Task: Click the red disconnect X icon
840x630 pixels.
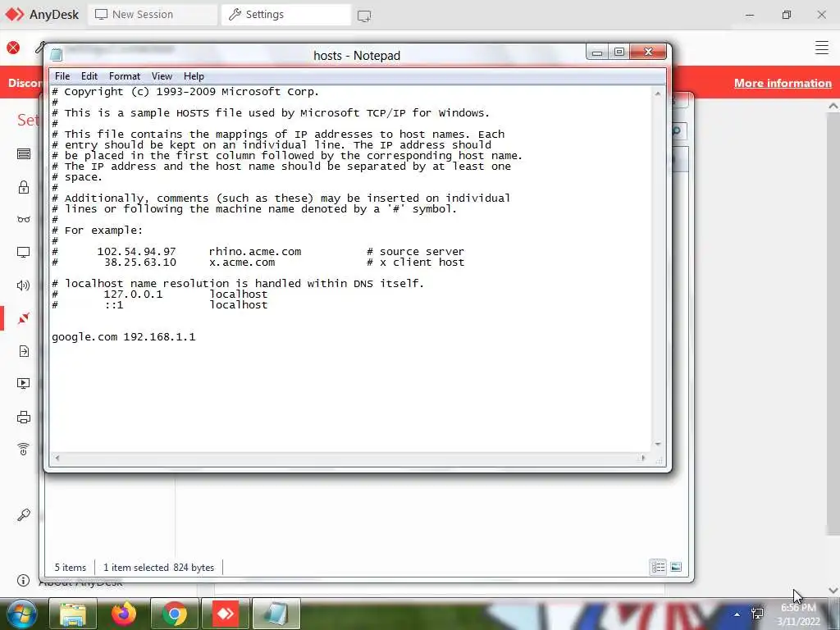Action: click(13, 48)
